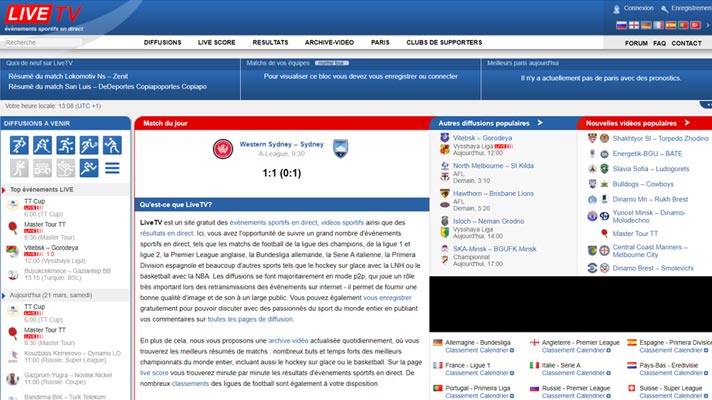
Task: Select the tennis sport filter icon
Action: point(89,145)
